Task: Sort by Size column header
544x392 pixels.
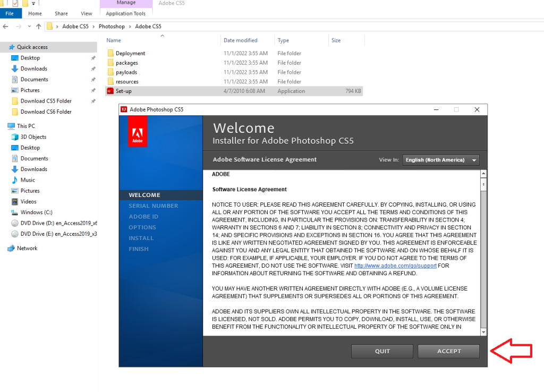Action: pyautogui.click(x=336, y=40)
